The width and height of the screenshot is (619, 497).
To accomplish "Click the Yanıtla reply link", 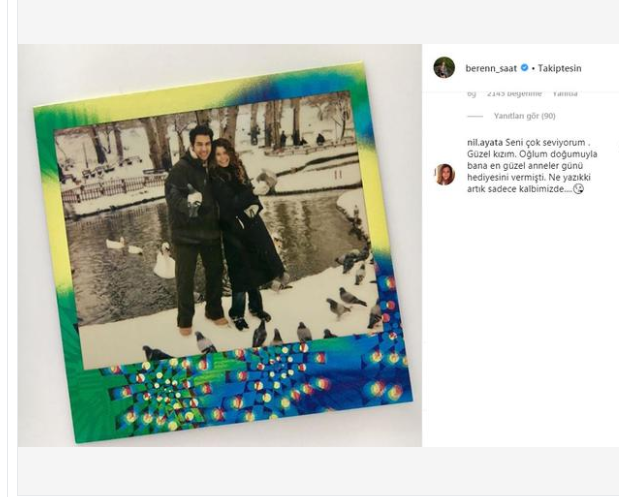I will (565, 94).
